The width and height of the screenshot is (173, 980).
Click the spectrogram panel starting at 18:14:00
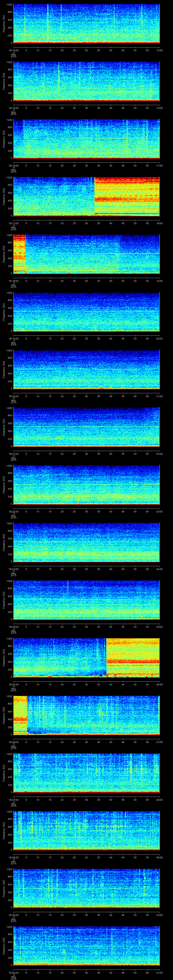click(x=87, y=24)
